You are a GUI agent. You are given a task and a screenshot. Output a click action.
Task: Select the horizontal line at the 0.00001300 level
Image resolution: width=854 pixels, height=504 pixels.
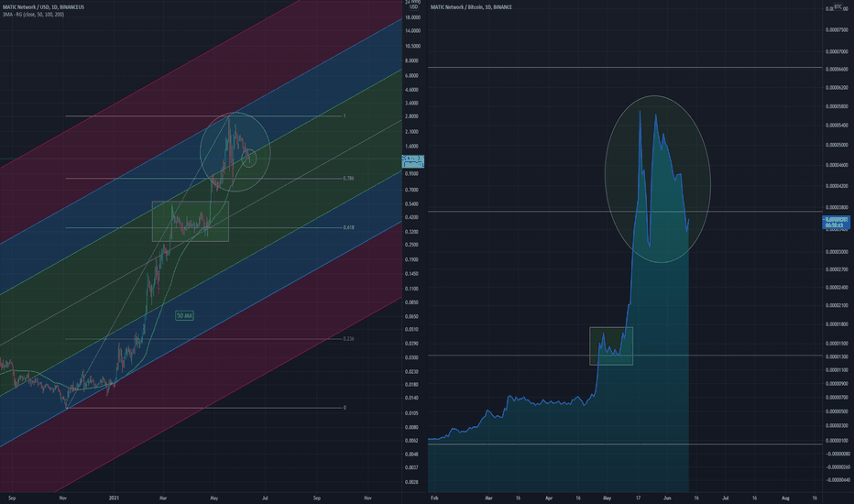click(625, 356)
